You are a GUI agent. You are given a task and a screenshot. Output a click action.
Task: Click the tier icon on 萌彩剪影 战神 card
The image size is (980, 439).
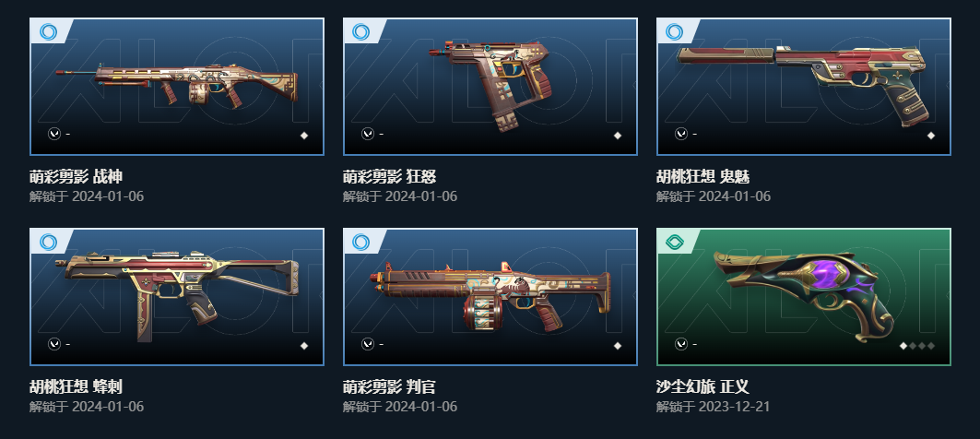coord(48,32)
